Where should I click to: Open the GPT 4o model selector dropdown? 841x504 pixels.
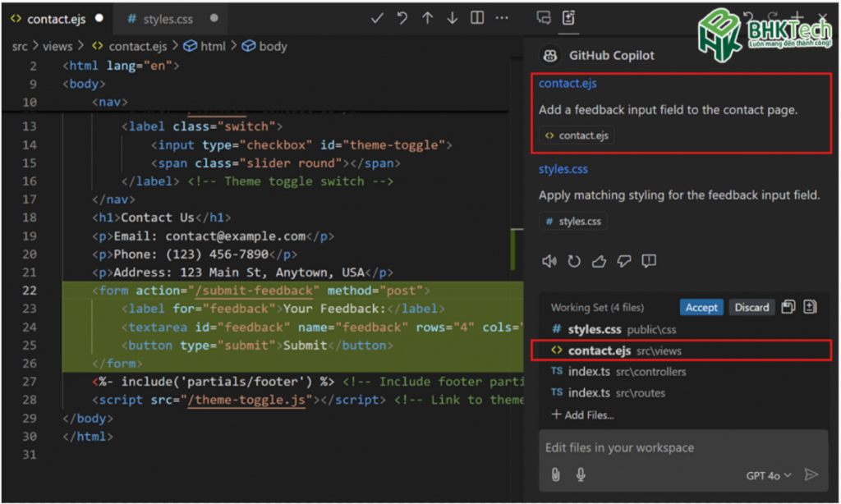770,474
